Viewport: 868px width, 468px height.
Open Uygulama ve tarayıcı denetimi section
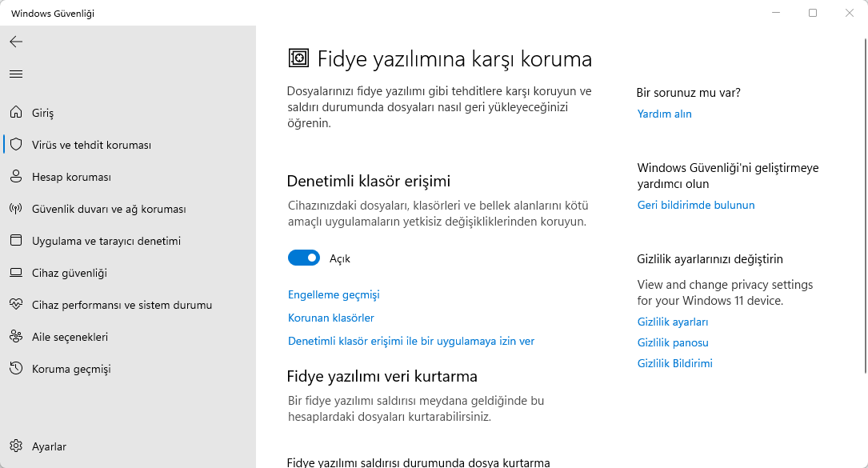click(x=106, y=241)
